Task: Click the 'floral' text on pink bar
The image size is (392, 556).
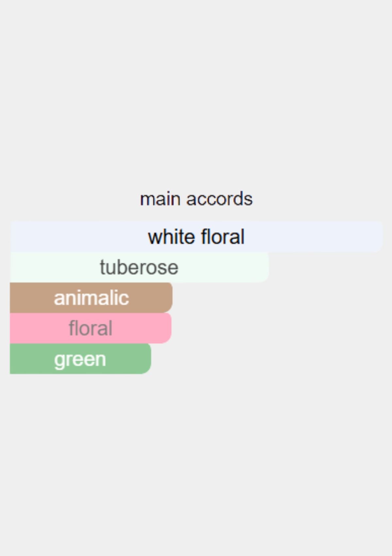Action: (90, 328)
